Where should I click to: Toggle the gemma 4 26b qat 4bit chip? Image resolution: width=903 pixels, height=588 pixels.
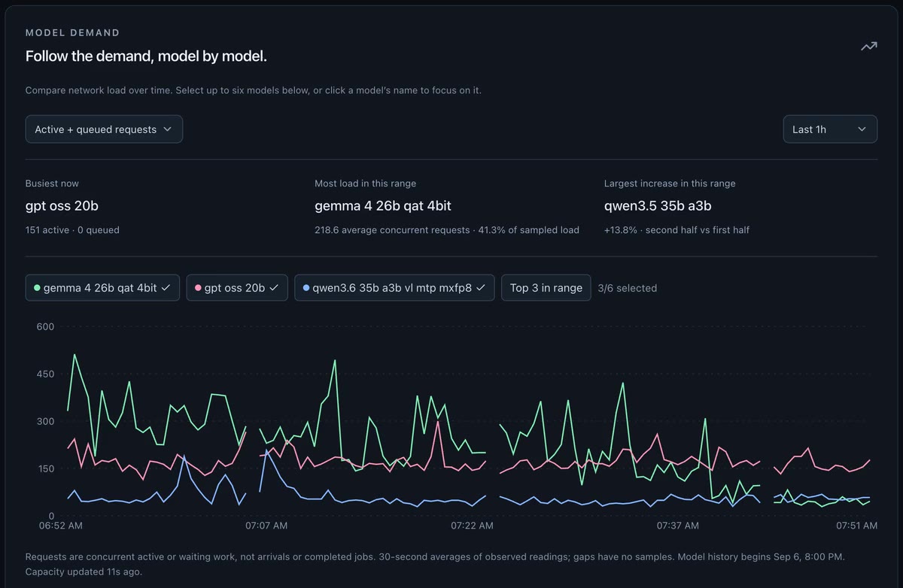point(102,288)
